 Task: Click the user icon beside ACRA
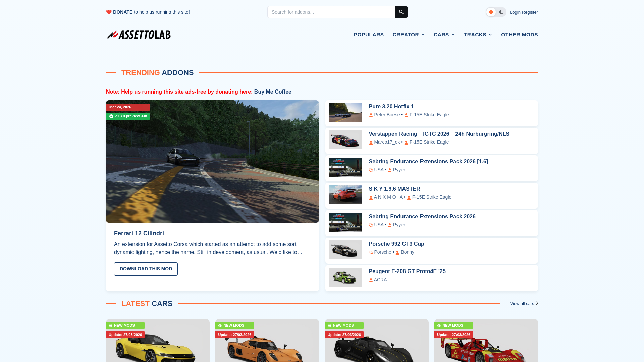(371, 280)
